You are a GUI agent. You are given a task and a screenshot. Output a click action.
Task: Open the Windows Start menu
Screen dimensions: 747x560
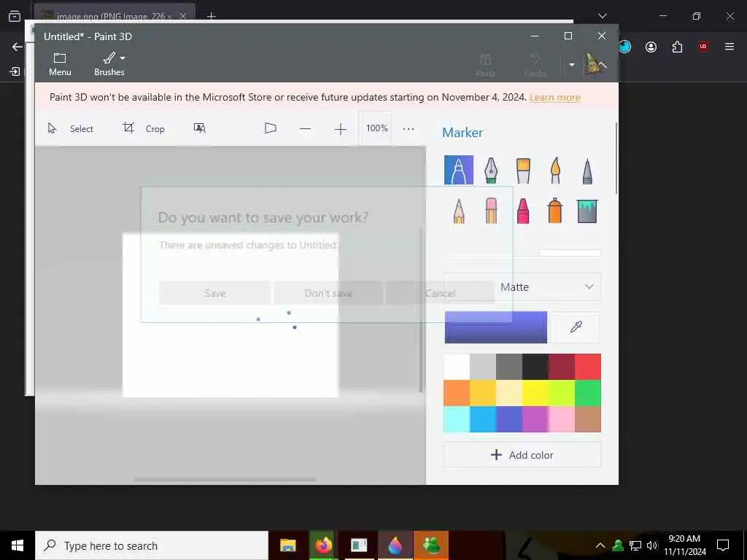[18, 545]
